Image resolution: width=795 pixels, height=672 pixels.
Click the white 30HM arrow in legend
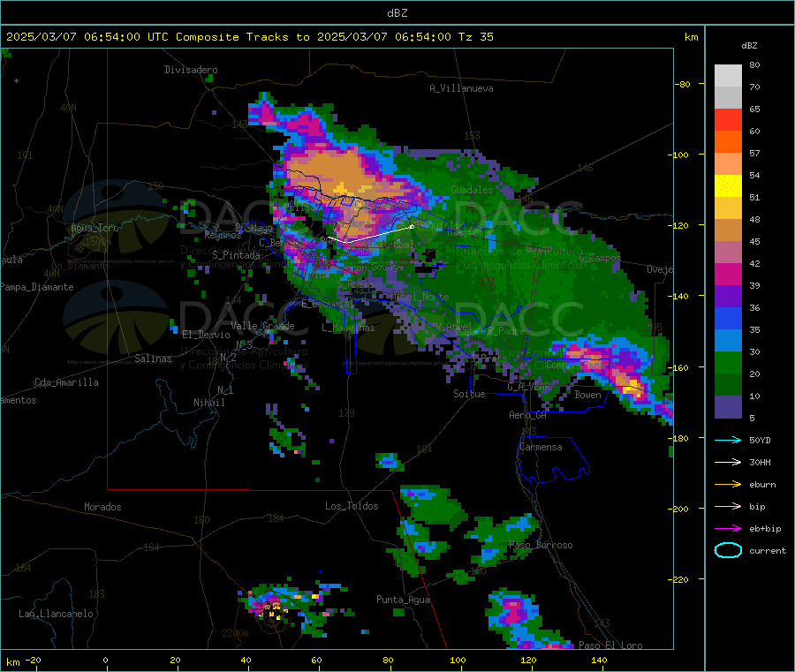point(728,462)
